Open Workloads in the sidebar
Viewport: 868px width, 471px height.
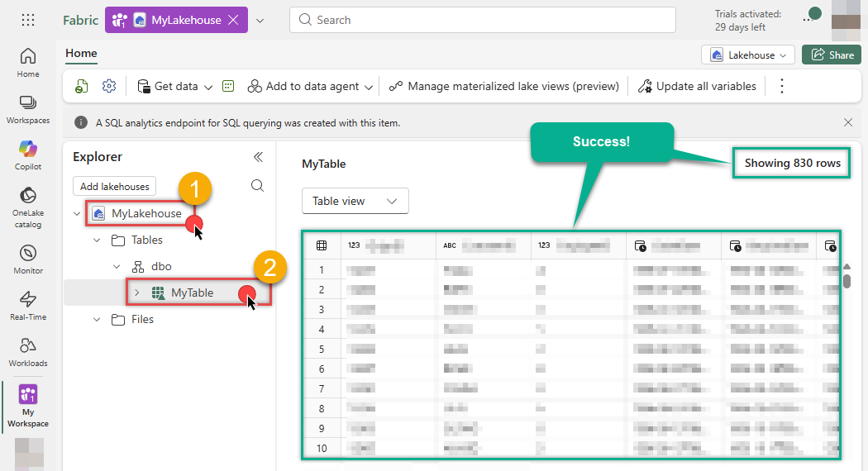pos(27,353)
